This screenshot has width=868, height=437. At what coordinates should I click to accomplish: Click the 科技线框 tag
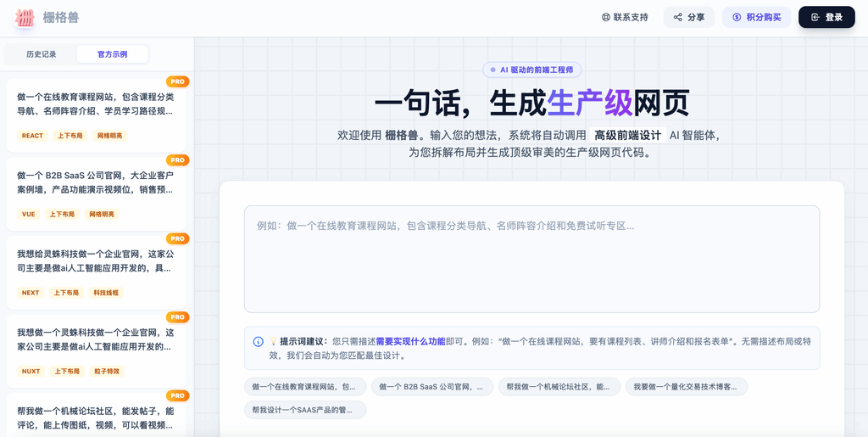coord(106,293)
